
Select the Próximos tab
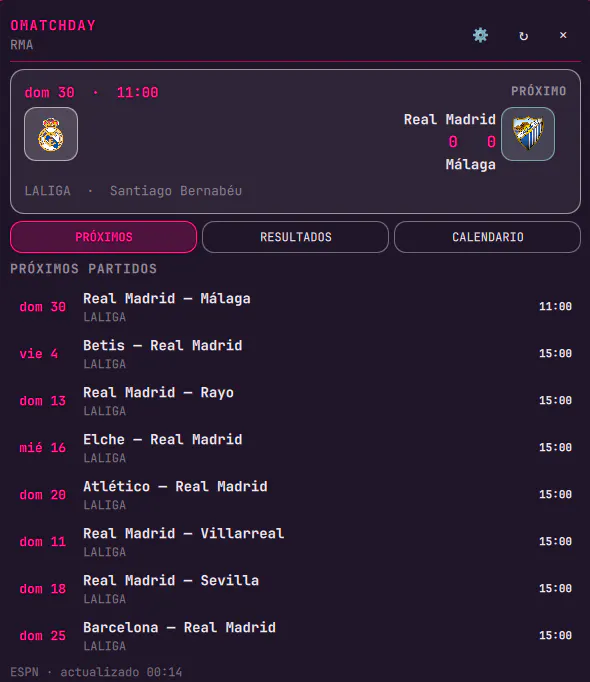click(x=104, y=237)
